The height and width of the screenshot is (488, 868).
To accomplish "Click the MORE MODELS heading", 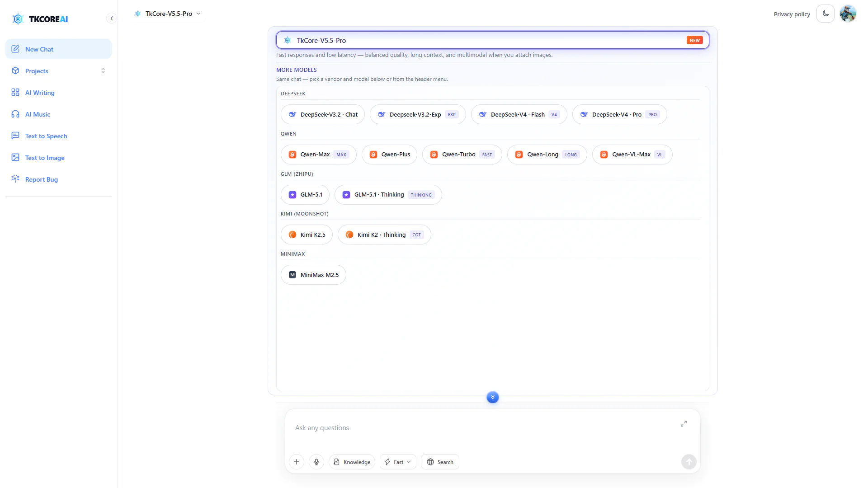I will click(297, 70).
